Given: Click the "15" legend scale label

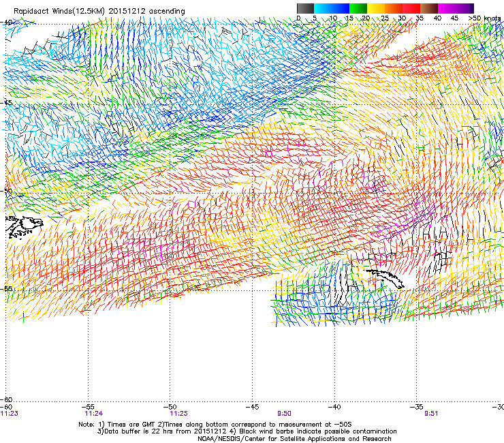Looking at the screenshot, I should (349, 18).
